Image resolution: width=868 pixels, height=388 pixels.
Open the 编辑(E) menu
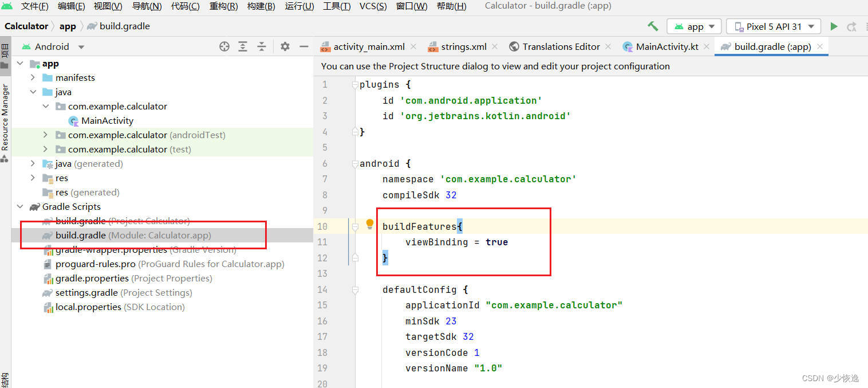tap(72, 6)
